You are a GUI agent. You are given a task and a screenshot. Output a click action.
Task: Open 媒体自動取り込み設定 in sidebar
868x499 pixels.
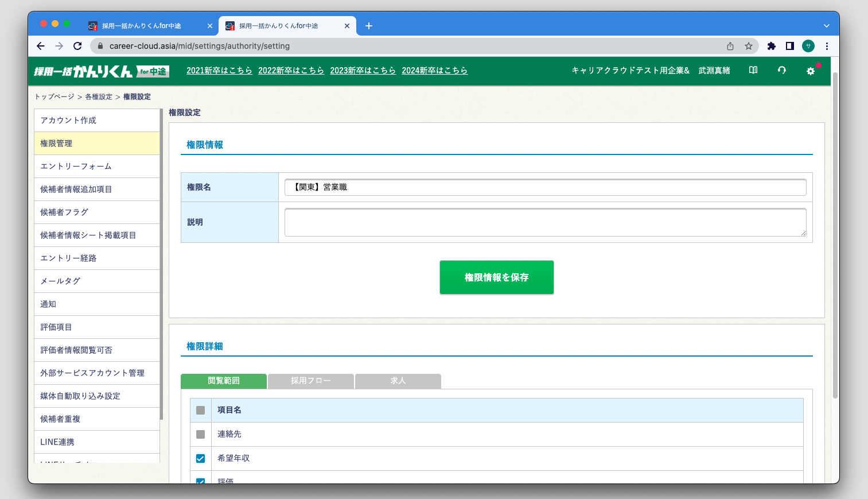pyautogui.click(x=97, y=396)
